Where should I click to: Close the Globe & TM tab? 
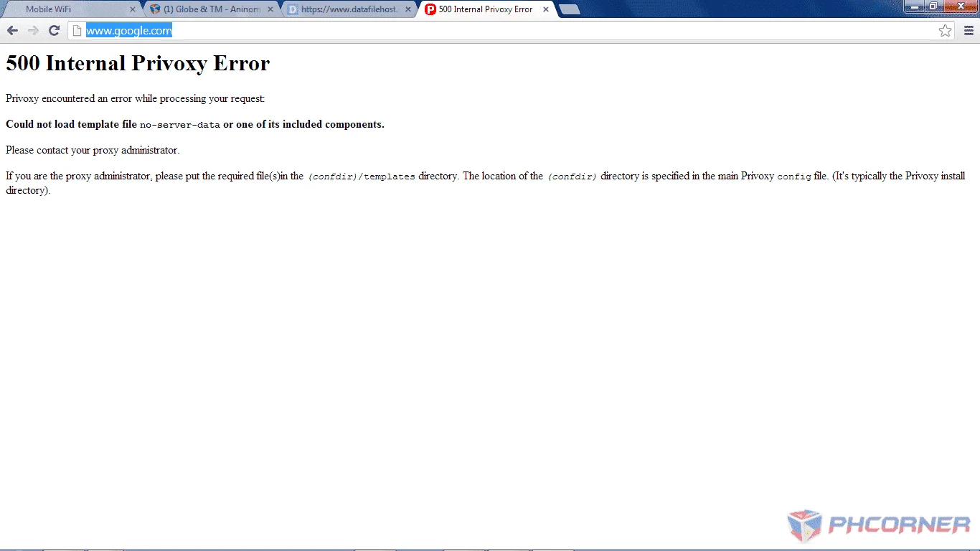click(x=270, y=9)
